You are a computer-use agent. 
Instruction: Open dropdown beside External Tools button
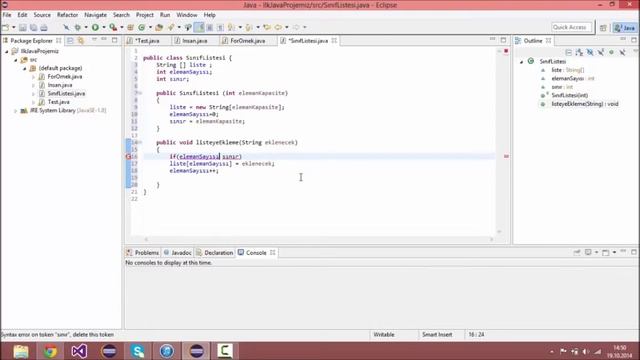pos(122,27)
